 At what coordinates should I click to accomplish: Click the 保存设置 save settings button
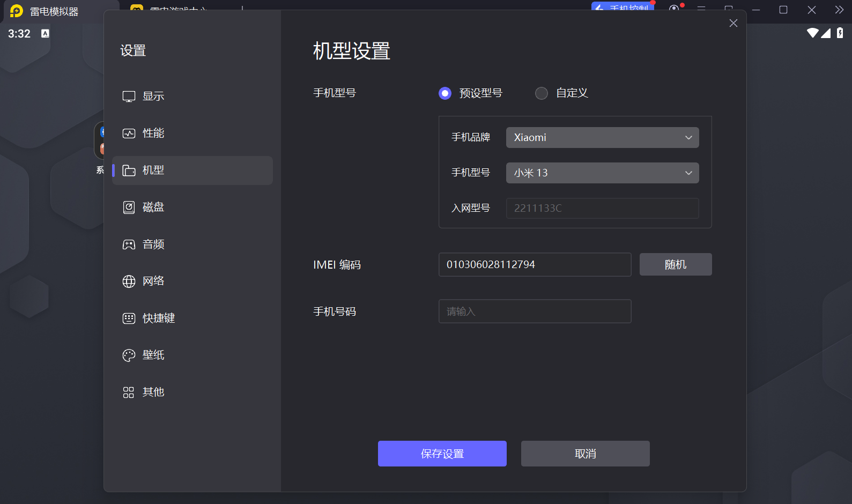click(442, 454)
